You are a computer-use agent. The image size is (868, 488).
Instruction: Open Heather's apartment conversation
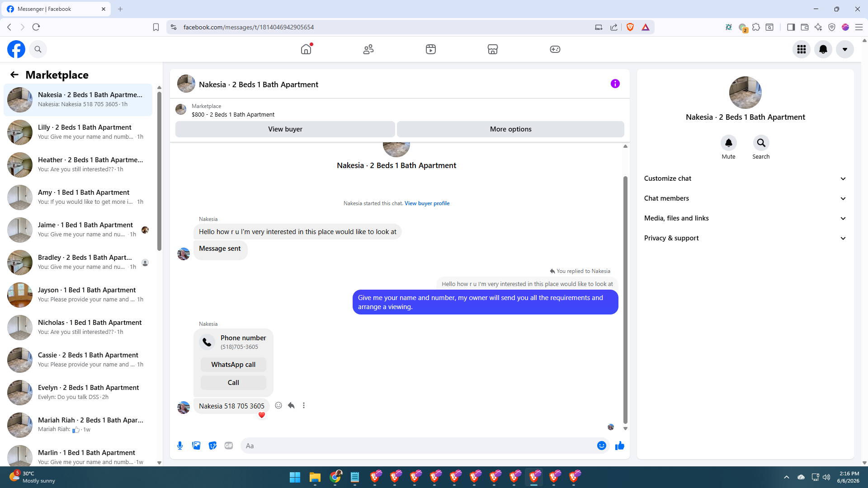click(x=78, y=165)
